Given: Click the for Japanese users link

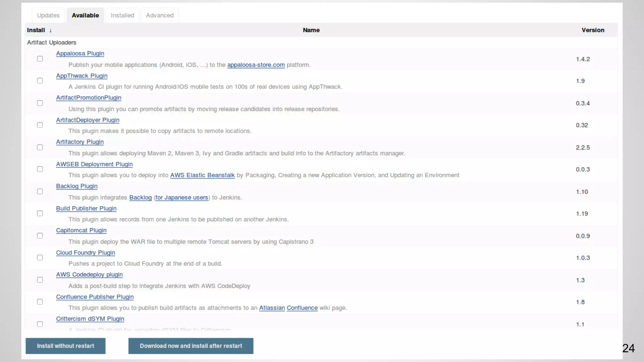Looking at the screenshot, I should pos(181,197).
